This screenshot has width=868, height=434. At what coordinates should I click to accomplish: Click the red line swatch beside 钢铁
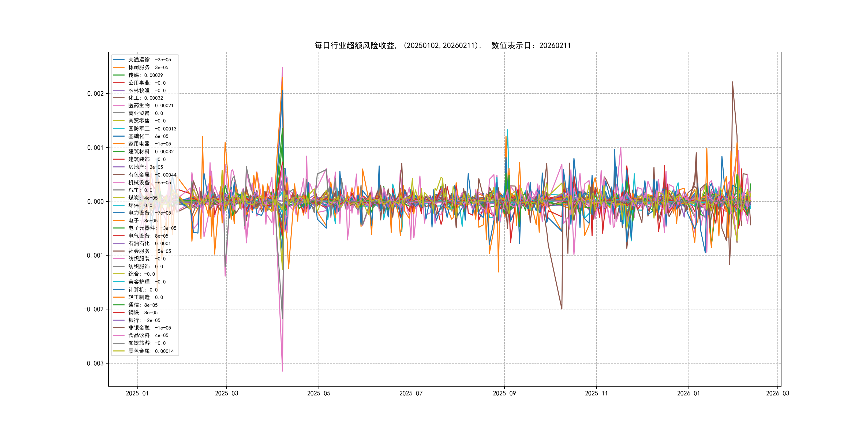pyautogui.click(x=119, y=312)
